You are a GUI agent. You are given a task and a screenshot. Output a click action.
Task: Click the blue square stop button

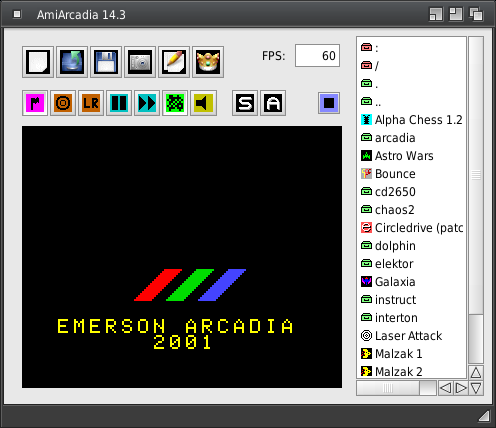[329, 103]
